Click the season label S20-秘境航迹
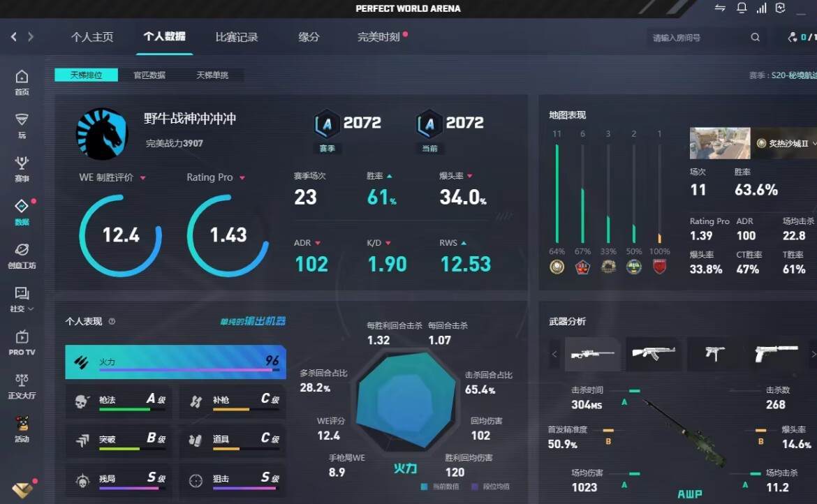This screenshot has height=504, width=817. pos(794,75)
